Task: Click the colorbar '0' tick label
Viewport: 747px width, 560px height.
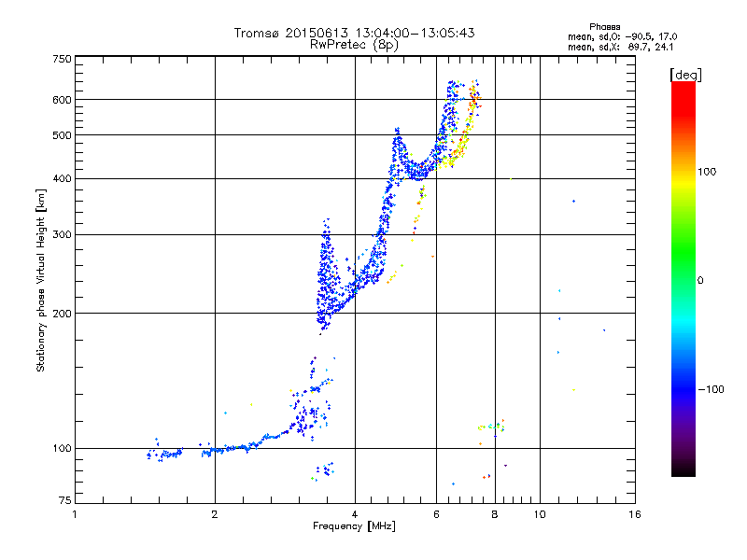Action: pyautogui.click(x=700, y=280)
